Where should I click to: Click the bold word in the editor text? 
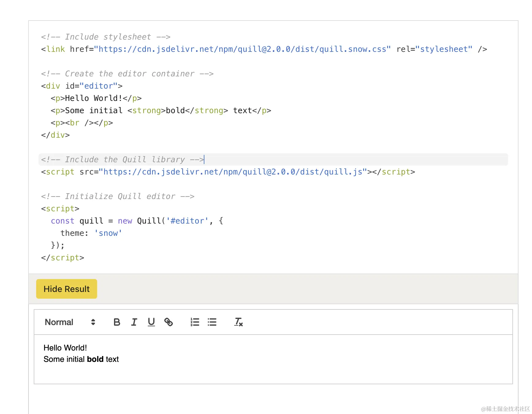[x=95, y=359]
